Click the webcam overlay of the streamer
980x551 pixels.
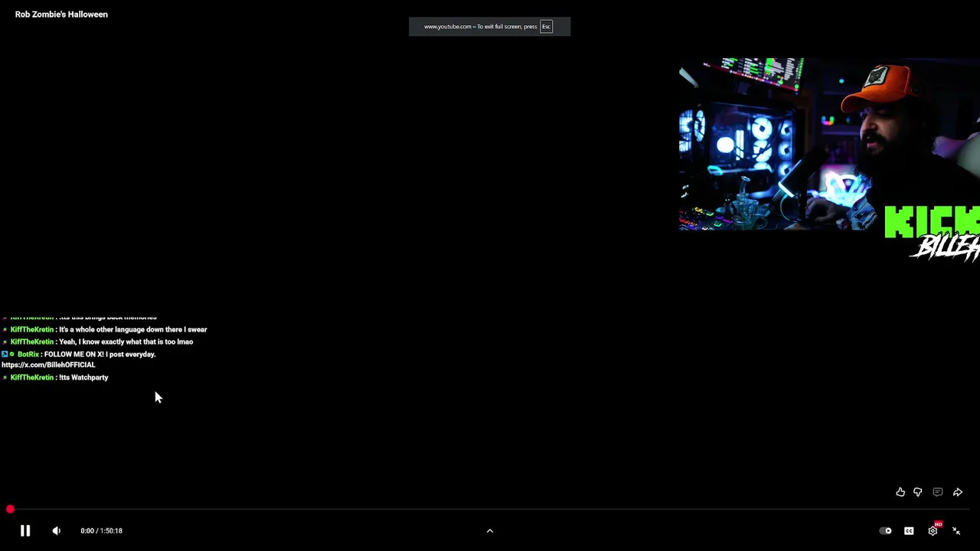pos(828,144)
